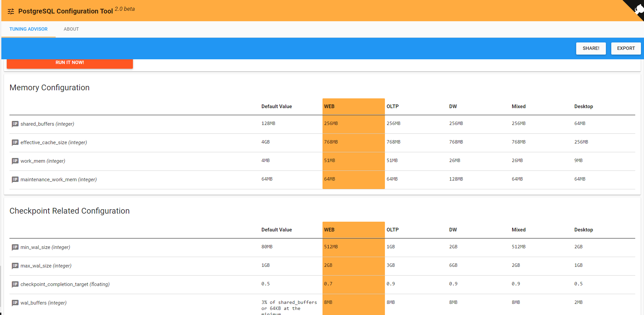The height and width of the screenshot is (315, 644).
Task: Switch to the About tab
Action: coord(71,29)
